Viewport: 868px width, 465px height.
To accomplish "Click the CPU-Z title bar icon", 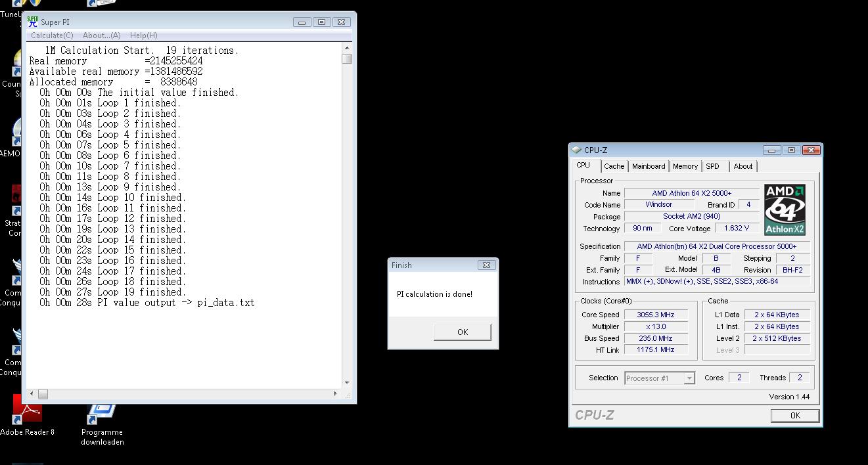I will pyautogui.click(x=576, y=150).
